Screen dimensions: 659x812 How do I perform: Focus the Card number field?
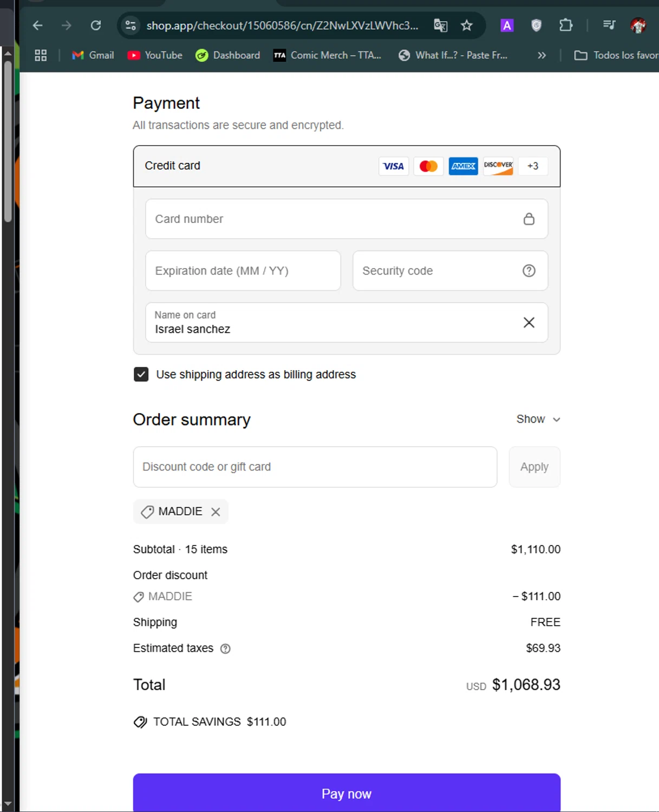point(347,219)
